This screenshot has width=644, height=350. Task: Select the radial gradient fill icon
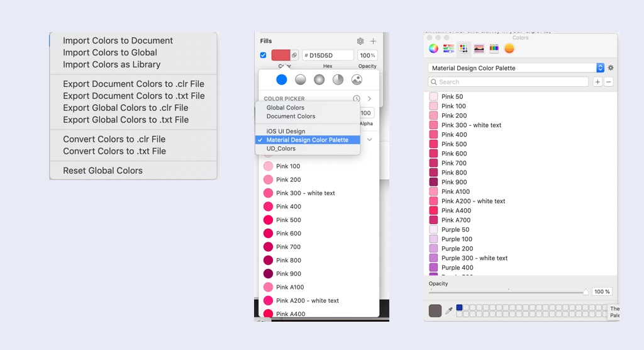click(319, 80)
